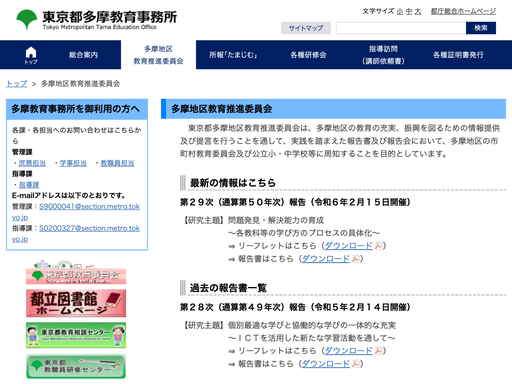Image resolution: width=512 pixels, height=384 pixels.
Task: Select 多摩地区教育推進委員会 navigation tab
Action: point(158,55)
